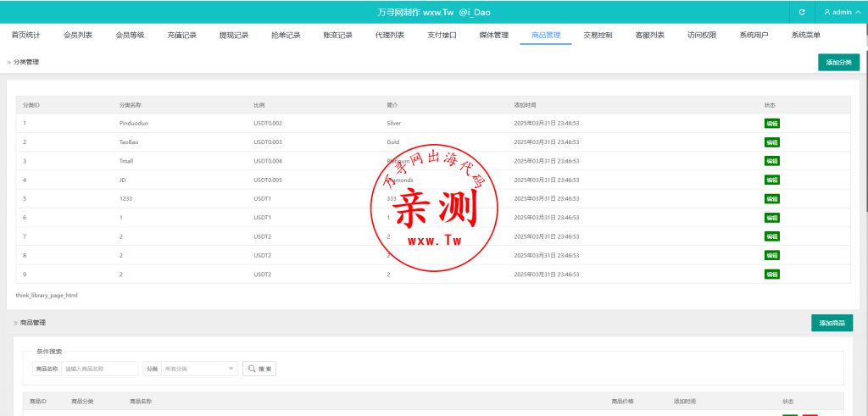Select the 商品管理 tab

click(546, 35)
